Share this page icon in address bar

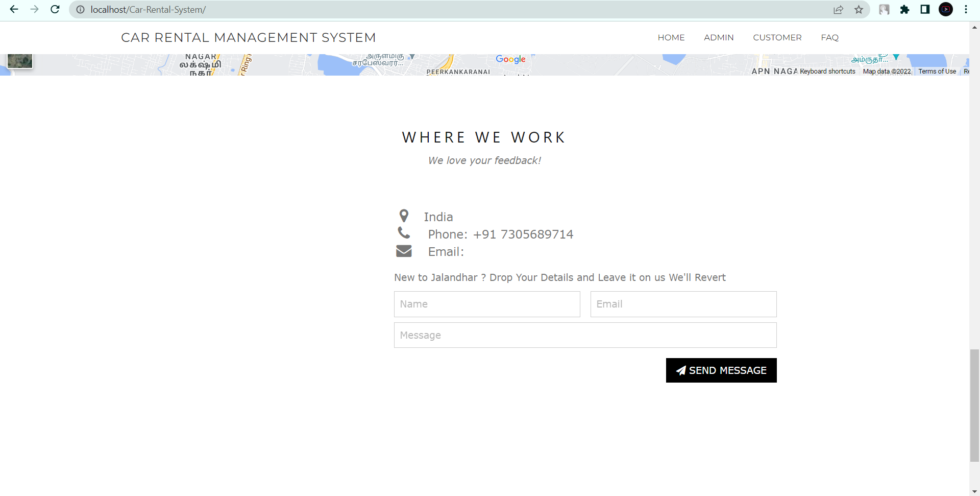tap(838, 10)
